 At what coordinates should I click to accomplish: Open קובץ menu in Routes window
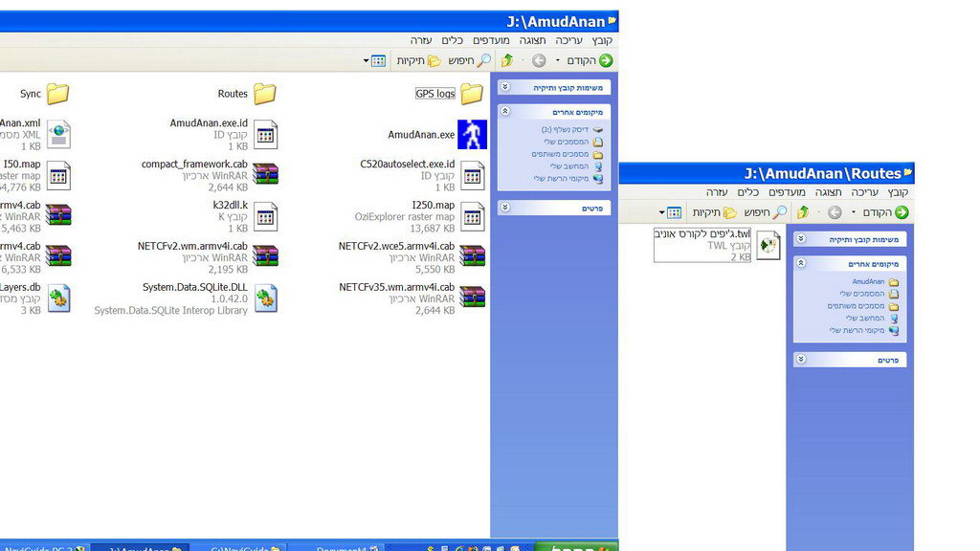(898, 192)
